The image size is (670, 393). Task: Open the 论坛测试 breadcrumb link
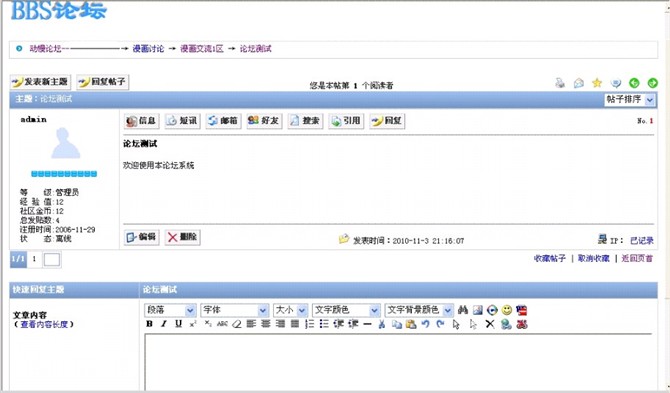click(x=255, y=49)
